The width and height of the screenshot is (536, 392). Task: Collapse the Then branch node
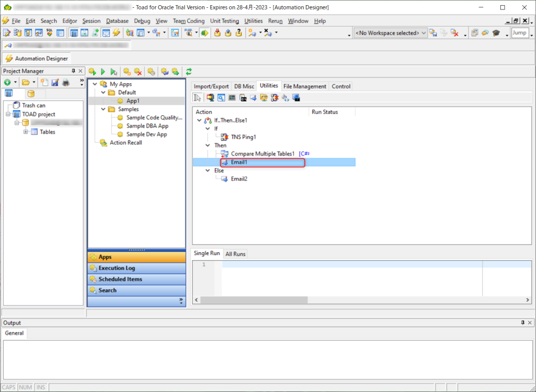pyautogui.click(x=207, y=145)
